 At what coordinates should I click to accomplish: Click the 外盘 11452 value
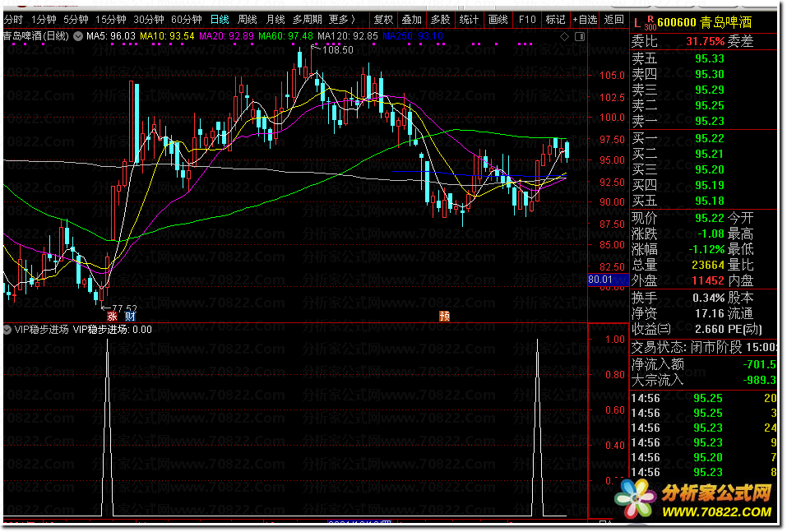tap(708, 280)
